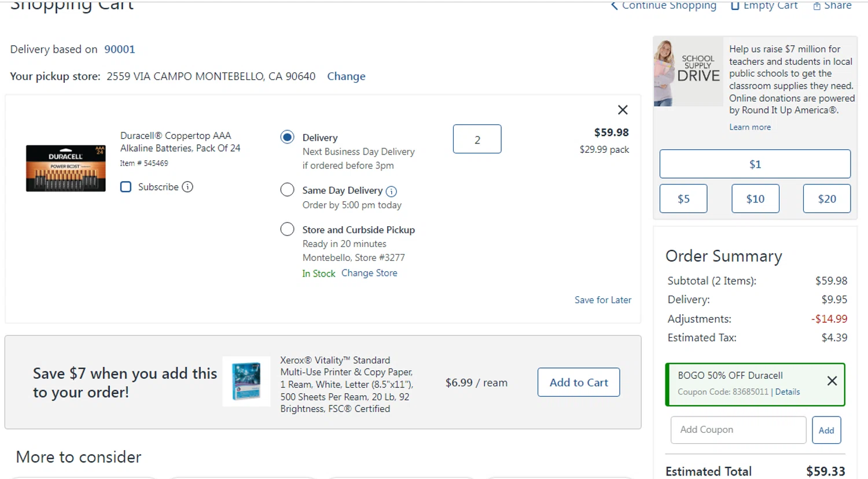This screenshot has height=479, width=868.
Task: Click Estimated Tax $4.39
Action: coord(834,337)
